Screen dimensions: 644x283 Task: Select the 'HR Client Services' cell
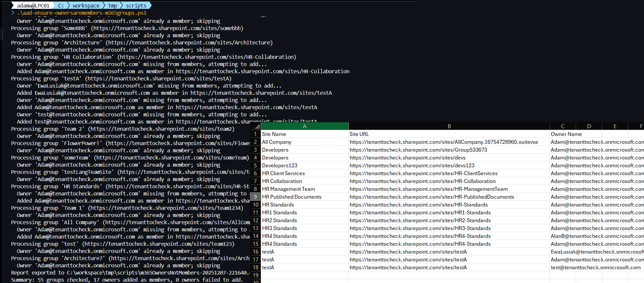coord(305,173)
